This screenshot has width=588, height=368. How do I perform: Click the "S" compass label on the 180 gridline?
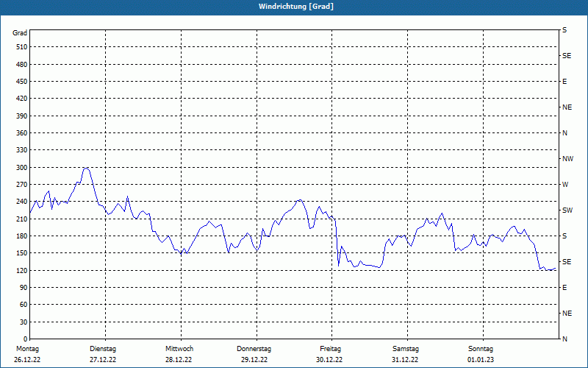[x=564, y=236]
